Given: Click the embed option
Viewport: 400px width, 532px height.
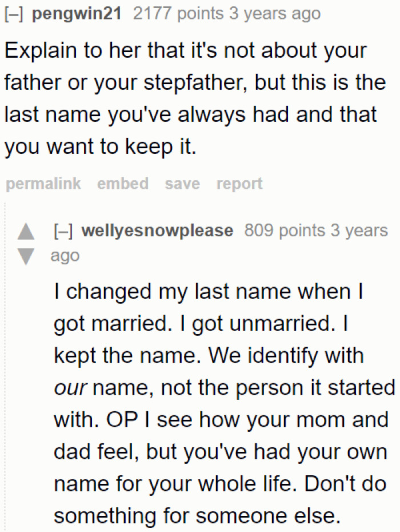Looking at the screenshot, I should pos(122,183).
